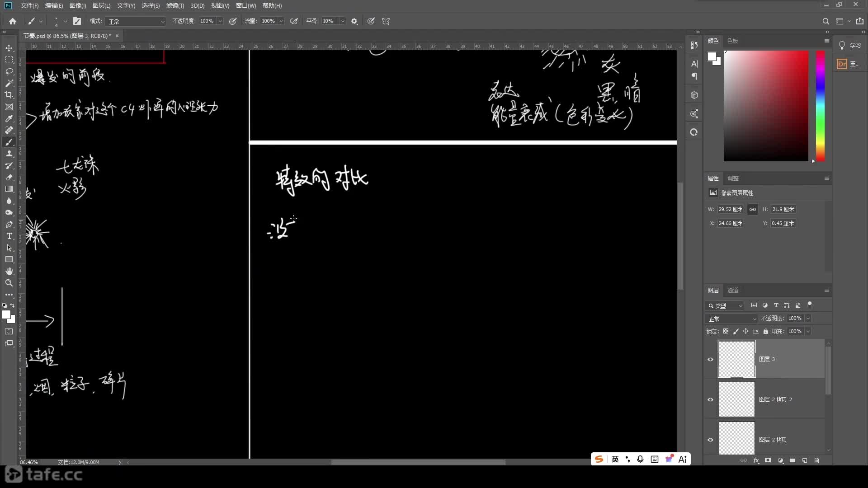Screen dimensions: 868x488
Task: Select the Lasso tool
Action: (9, 71)
